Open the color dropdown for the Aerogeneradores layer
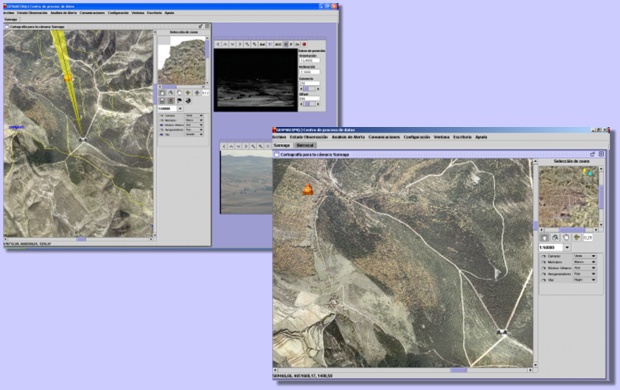The height and width of the screenshot is (390, 620). (x=584, y=274)
